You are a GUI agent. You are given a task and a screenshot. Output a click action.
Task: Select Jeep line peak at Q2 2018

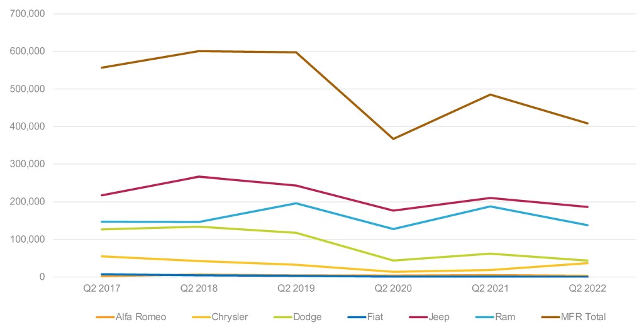click(x=199, y=177)
